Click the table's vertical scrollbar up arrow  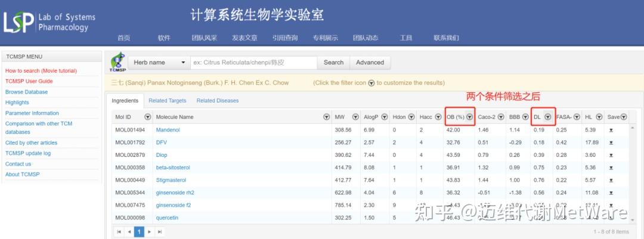[631, 128]
